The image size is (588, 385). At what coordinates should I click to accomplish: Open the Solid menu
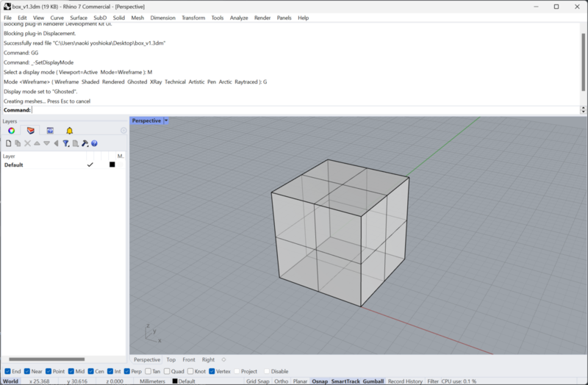[119, 18]
